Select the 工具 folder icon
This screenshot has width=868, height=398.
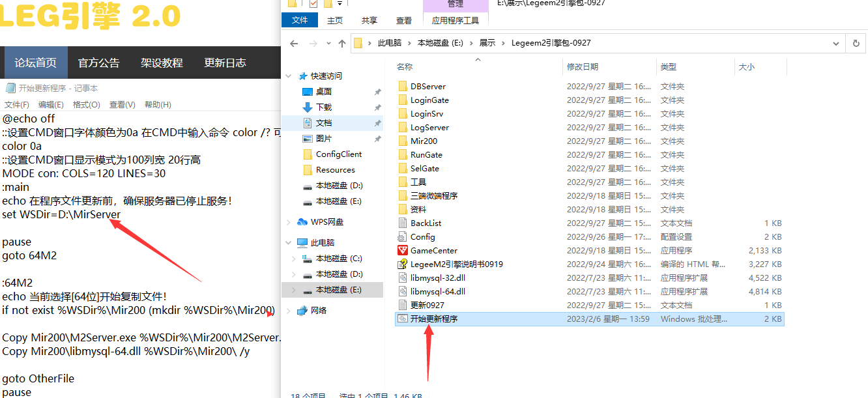pyautogui.click(x=403, y=182)
